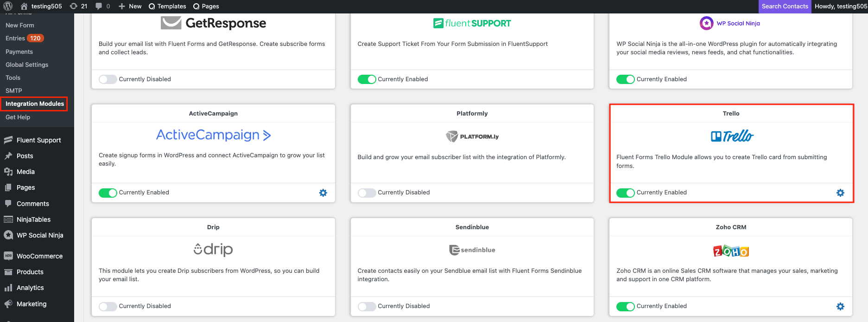Open the Howdy, testing505 account menu

click(841, 6)
